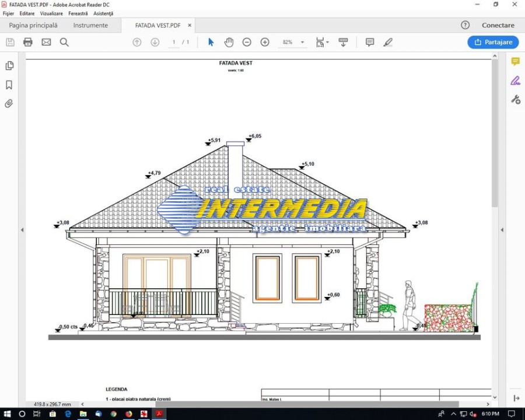Open Task View on taskbar

[x=37, y=414]
